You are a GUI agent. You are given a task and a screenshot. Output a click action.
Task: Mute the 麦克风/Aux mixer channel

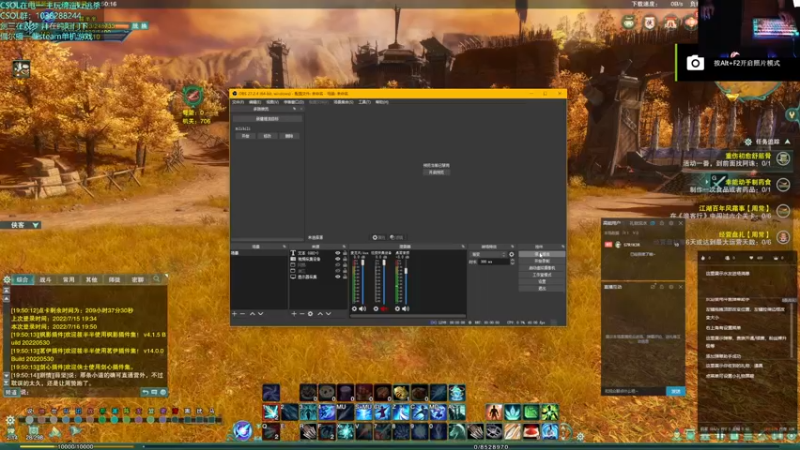click(362, 309)
